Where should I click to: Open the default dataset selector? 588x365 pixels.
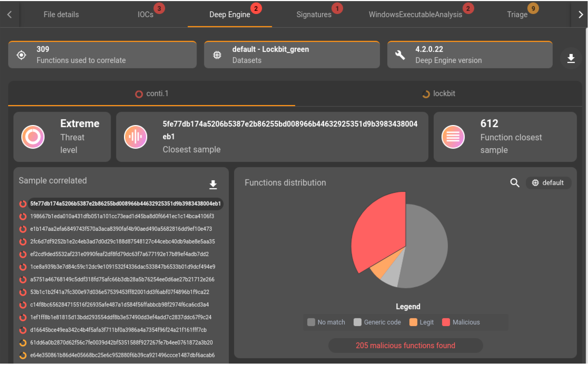click(548, 183)
